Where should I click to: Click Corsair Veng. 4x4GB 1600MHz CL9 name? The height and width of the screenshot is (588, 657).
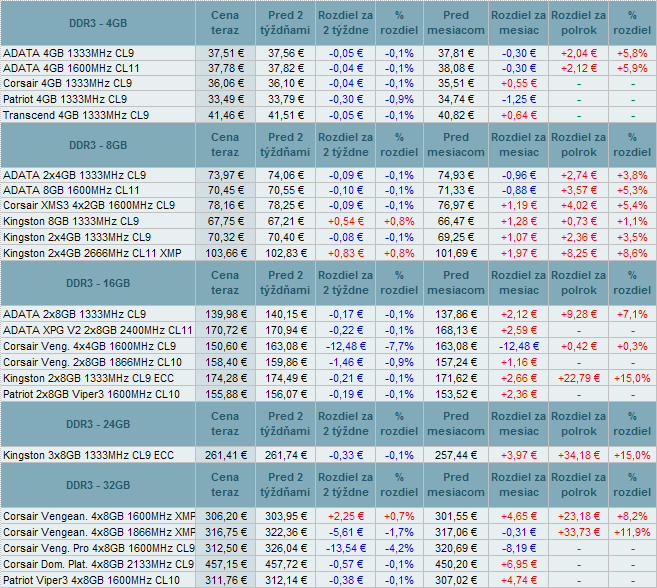coord(90,346)
